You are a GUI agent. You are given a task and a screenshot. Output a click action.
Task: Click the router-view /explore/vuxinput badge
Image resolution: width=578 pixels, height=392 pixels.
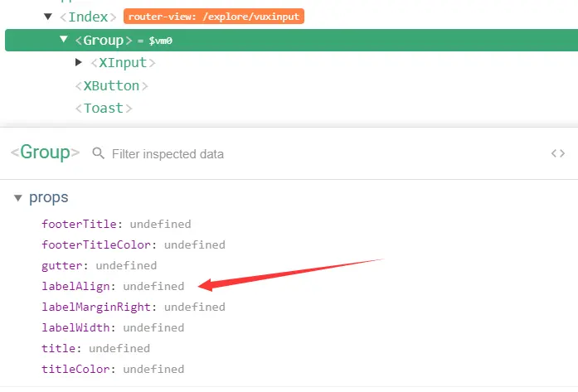(x=214, y=17)
